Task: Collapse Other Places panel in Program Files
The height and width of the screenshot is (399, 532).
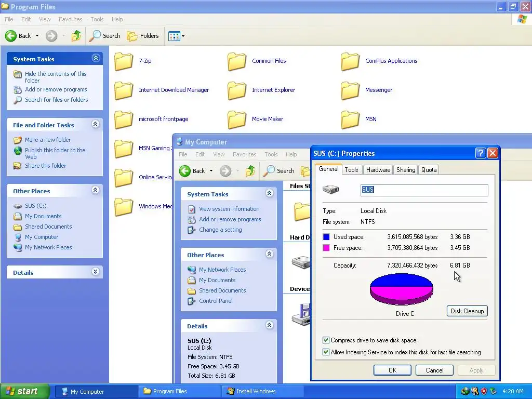Action: tap(96, 190)
